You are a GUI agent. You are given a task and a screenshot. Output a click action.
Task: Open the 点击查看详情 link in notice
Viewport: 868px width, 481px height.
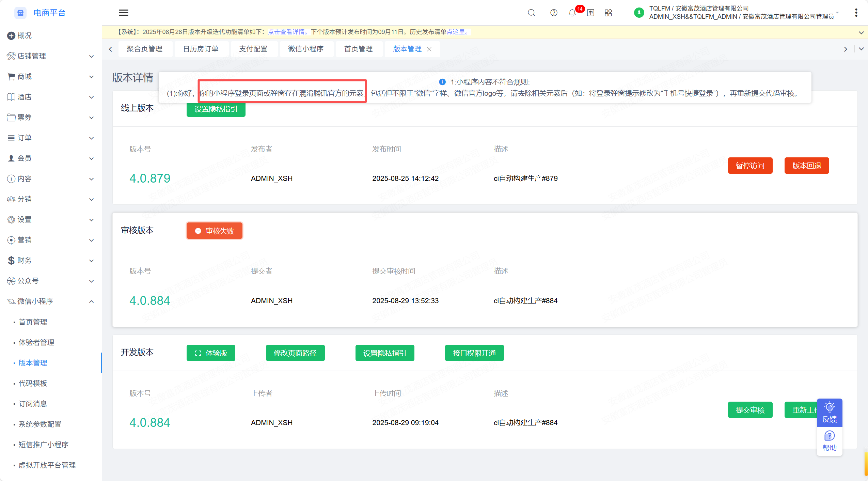click(286, 32)
